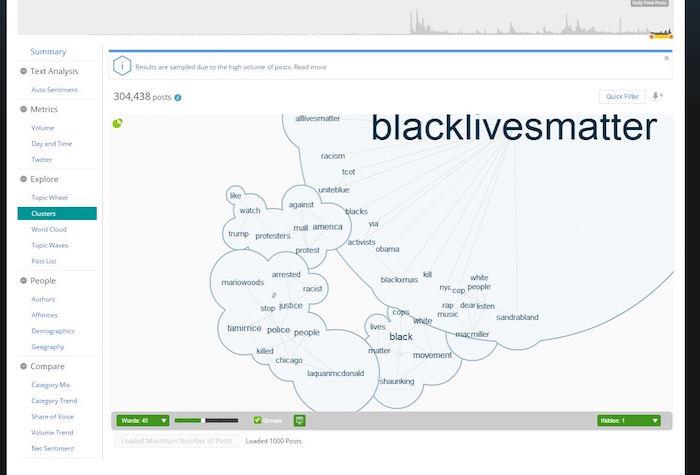Click the word tamirrice in cluster

244,328
